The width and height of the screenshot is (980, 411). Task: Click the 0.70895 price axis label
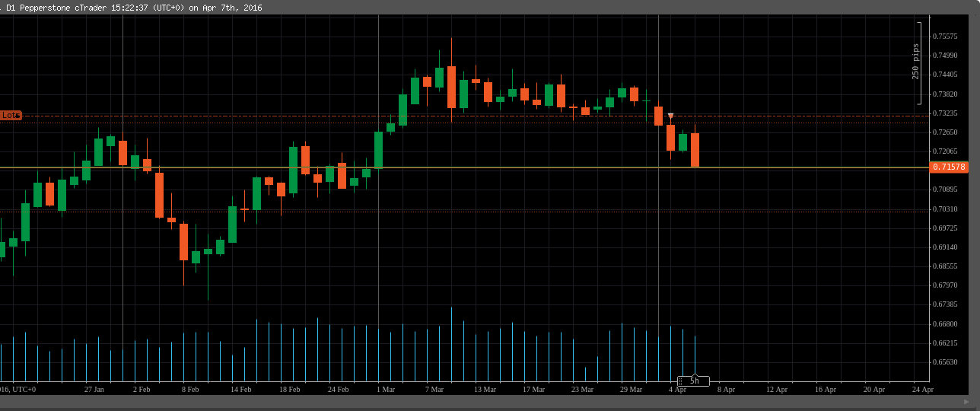pyautogui.click(x=946, y=190)
